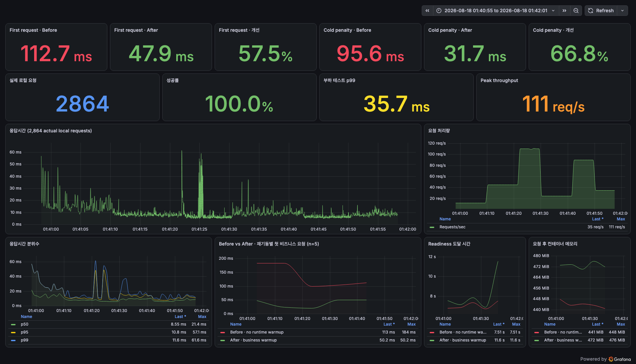Open '응답시간 (2,864 actual local requests)' panel title

pyautogui.click(x=50, y=131)
